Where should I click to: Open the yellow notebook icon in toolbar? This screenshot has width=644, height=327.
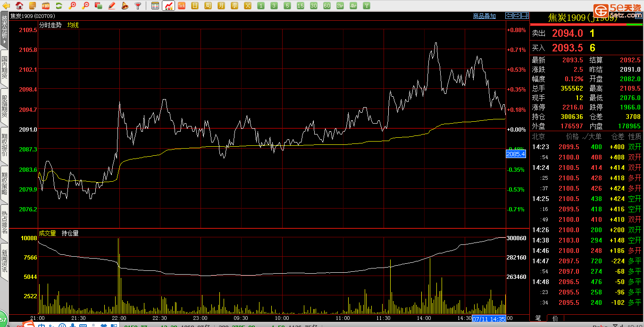[32, 6]
